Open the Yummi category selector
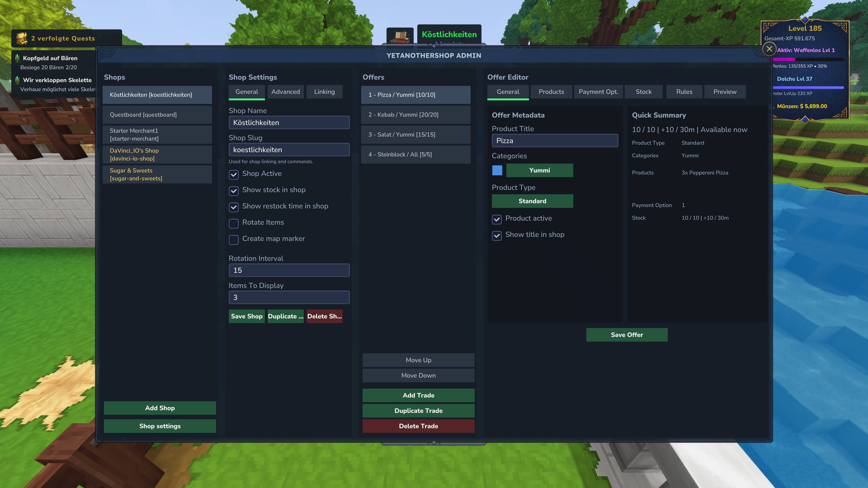 pyautogui.click(x=540, y=170)
